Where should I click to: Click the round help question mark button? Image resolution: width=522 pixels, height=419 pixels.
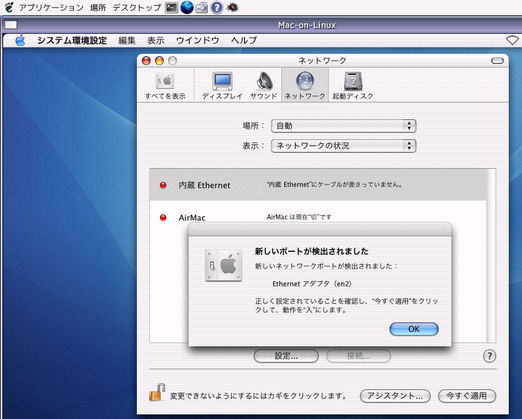489,356
